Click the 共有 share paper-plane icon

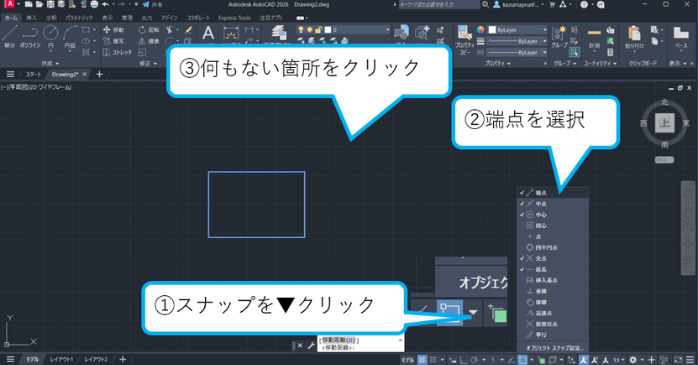tap(146, 4)
